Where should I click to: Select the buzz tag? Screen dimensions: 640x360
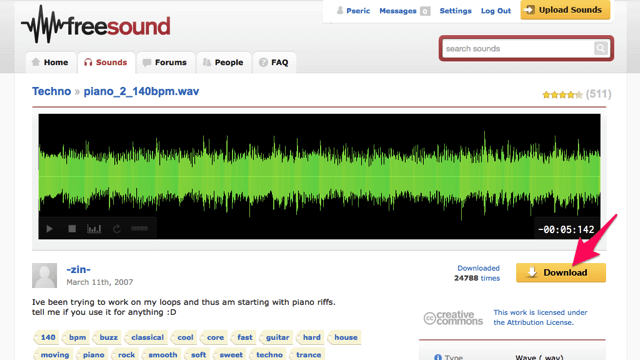pyautogui.click(x=107, y=338)
